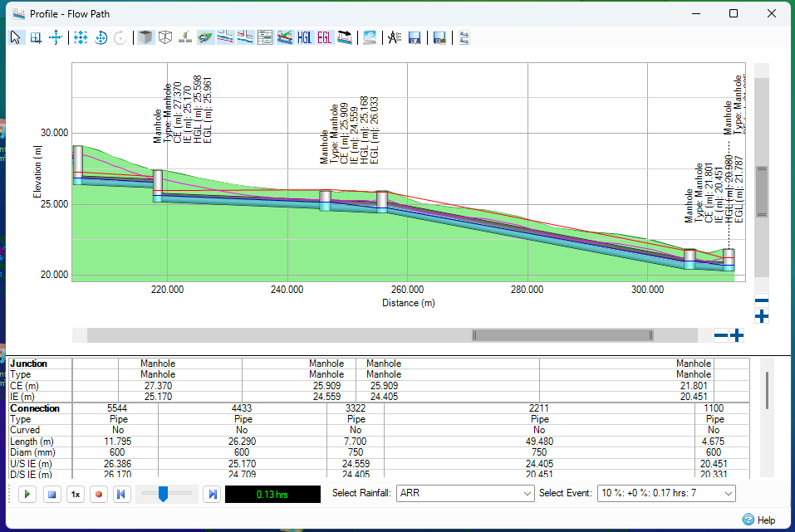795x532 pixels.
Task: Play the flow animation
Action: coord(27,494)
